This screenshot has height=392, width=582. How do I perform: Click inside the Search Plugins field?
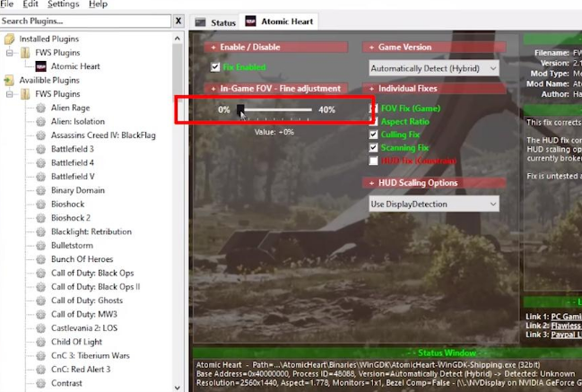(85, 21)
